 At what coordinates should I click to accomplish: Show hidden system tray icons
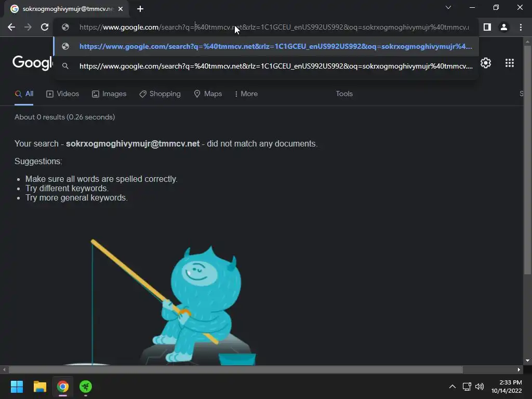453,387
